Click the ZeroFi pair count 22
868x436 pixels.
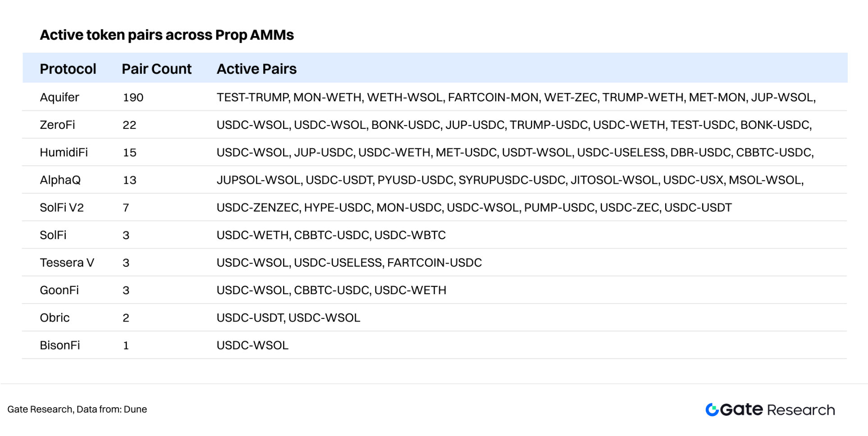point(129,125)
